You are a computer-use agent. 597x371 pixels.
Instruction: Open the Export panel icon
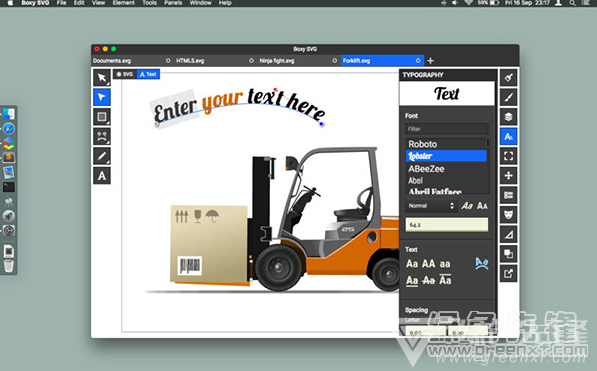pos(508,273)
